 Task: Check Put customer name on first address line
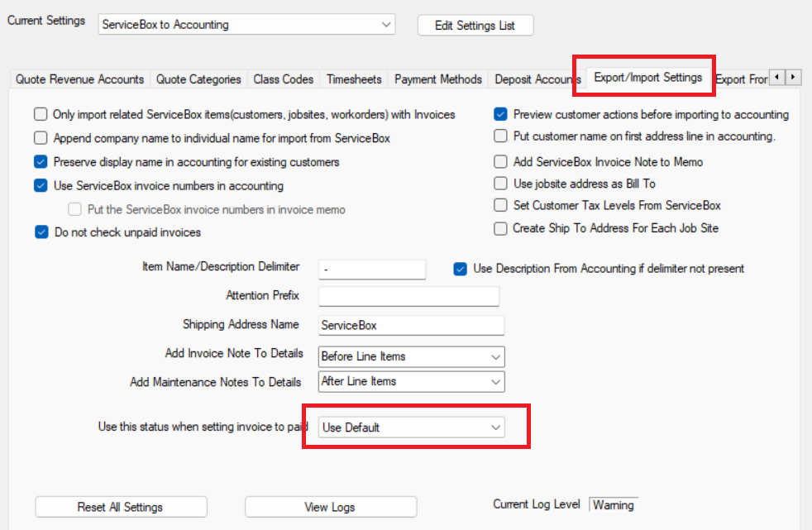point(500,136)
